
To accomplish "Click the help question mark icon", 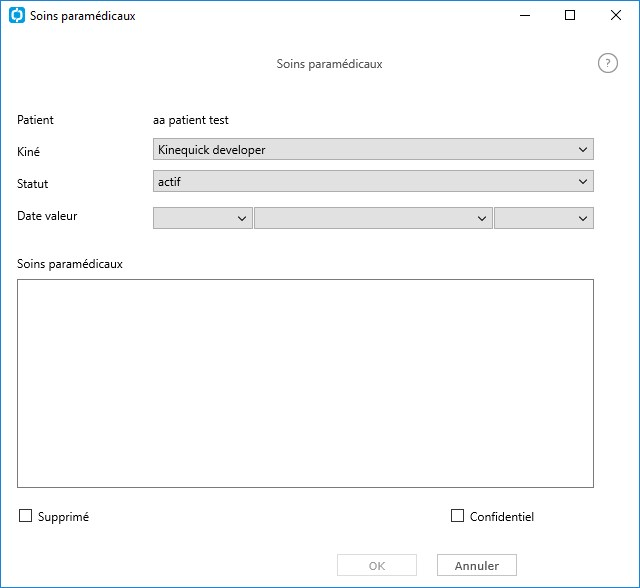I will [x=607, y=63].
